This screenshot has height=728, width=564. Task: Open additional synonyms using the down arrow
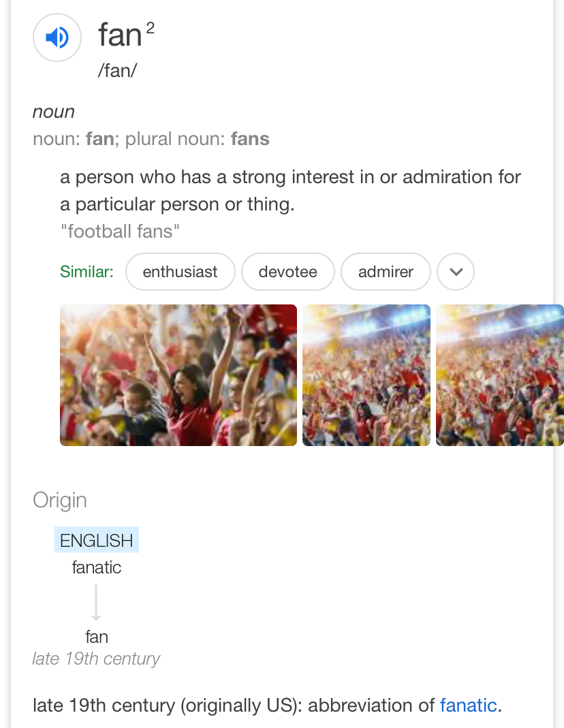coord(455,271)
